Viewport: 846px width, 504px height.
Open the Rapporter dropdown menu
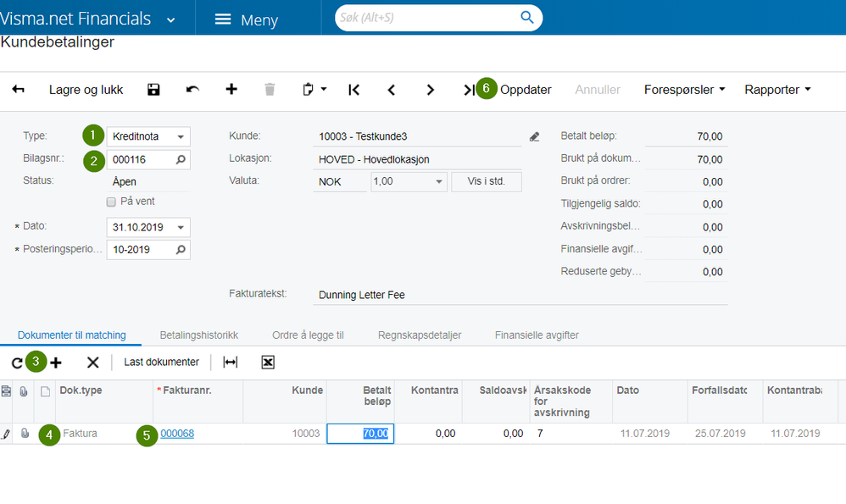777,90
